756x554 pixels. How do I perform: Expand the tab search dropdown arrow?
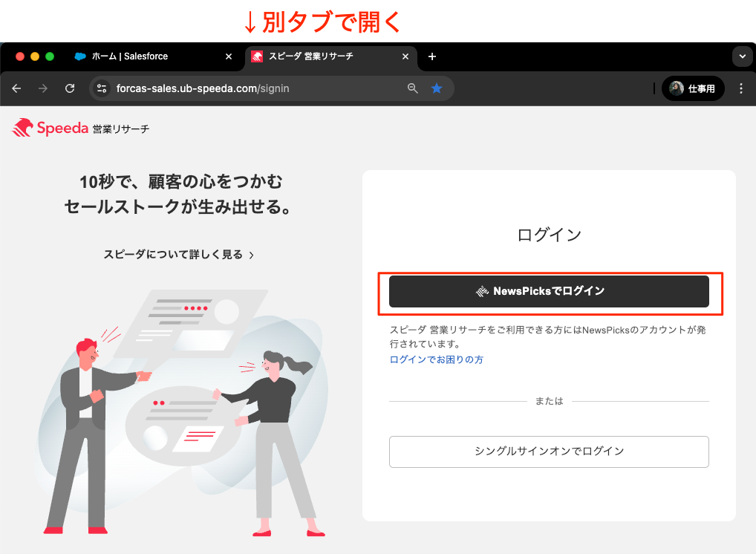(x=742, y=56)
